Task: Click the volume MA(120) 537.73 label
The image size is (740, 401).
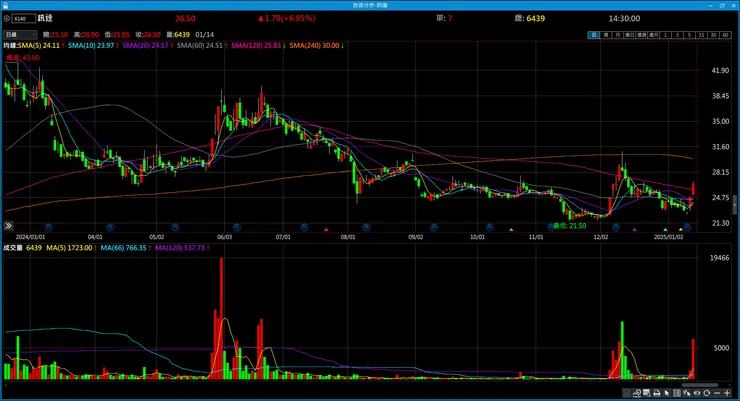Action: coord(180,248)
